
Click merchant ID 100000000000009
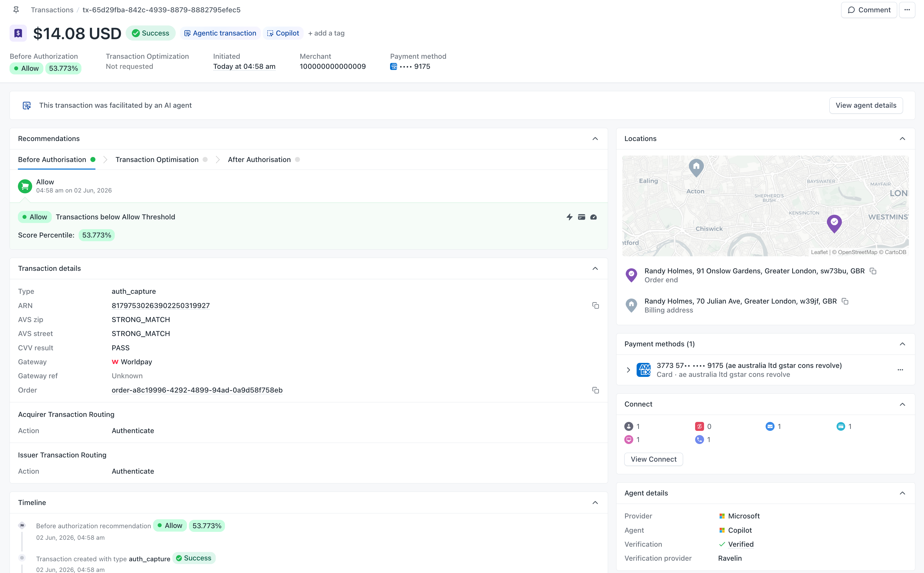coord(332,67)
